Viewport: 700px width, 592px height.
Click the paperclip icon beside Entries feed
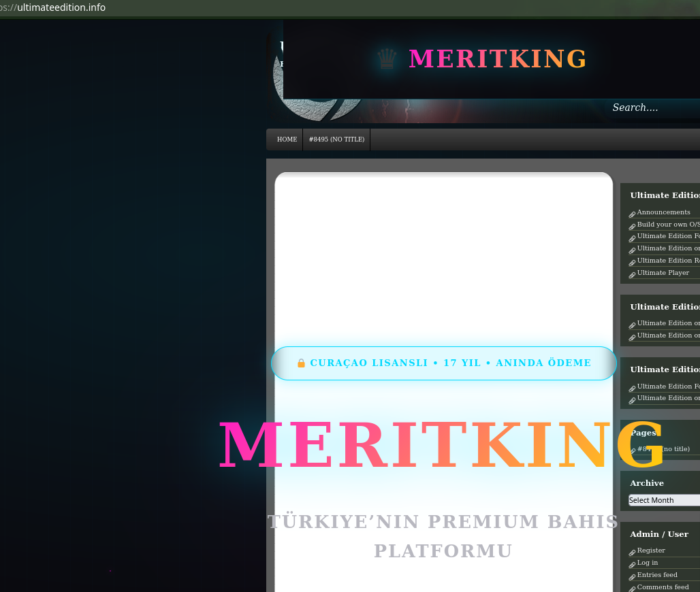click(632, 576)
